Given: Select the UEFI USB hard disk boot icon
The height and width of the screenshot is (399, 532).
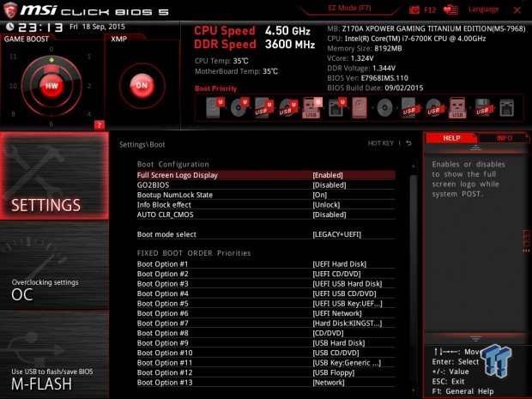Looking at the screenshot, I should [263, 108].
